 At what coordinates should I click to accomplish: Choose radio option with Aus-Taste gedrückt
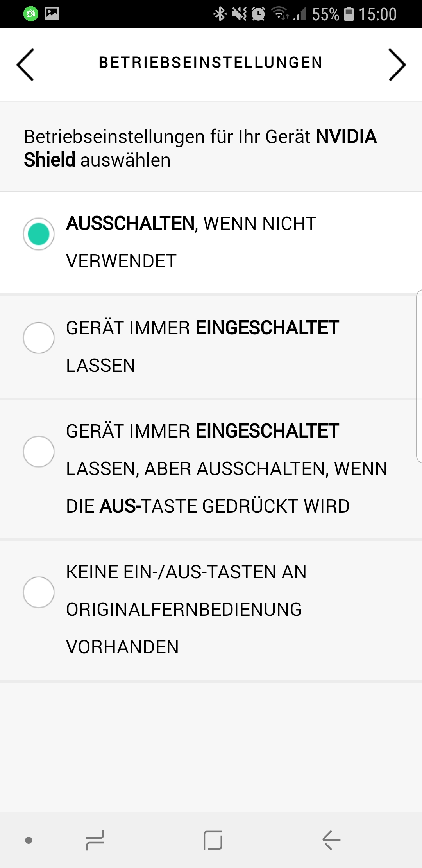[x=39, y=451]
